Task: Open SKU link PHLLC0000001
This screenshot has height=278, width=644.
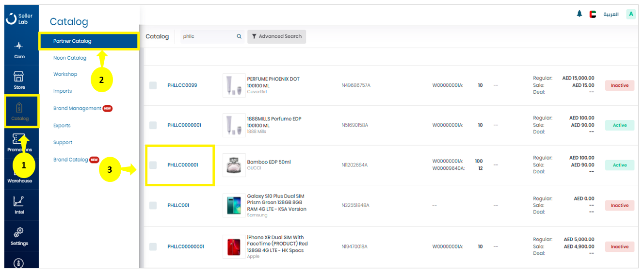Action: [x=184, y=125]
